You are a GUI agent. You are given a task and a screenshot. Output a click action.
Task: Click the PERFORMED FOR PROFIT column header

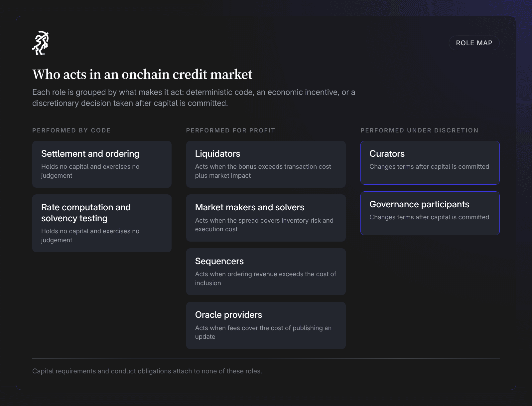click(231, 130)
